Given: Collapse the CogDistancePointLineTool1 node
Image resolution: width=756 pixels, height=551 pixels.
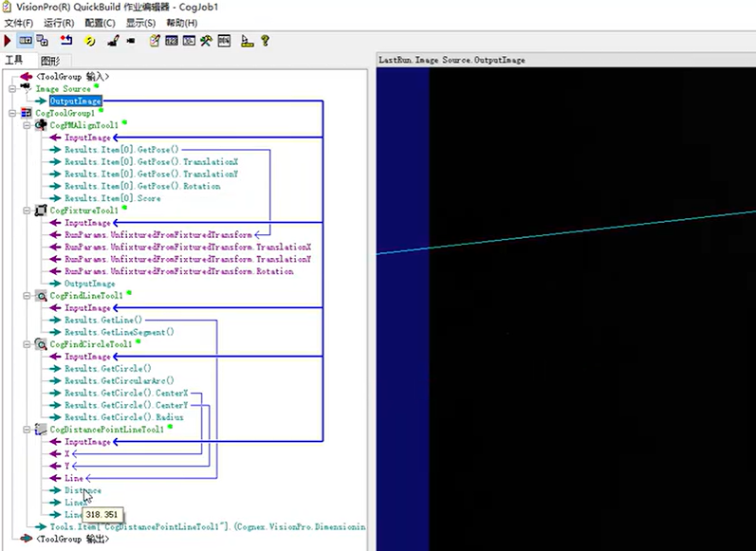Looking at the screenshot, I should click(27, 430).
